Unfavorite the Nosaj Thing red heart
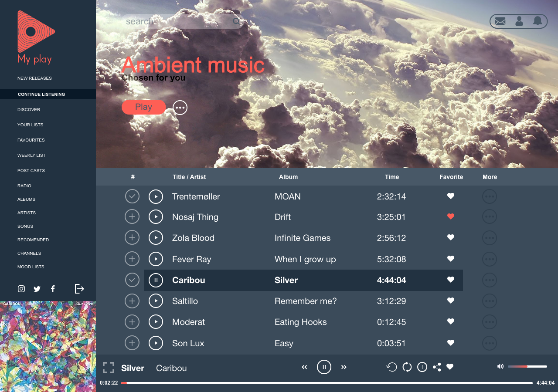558x392 pixels. 451,216
